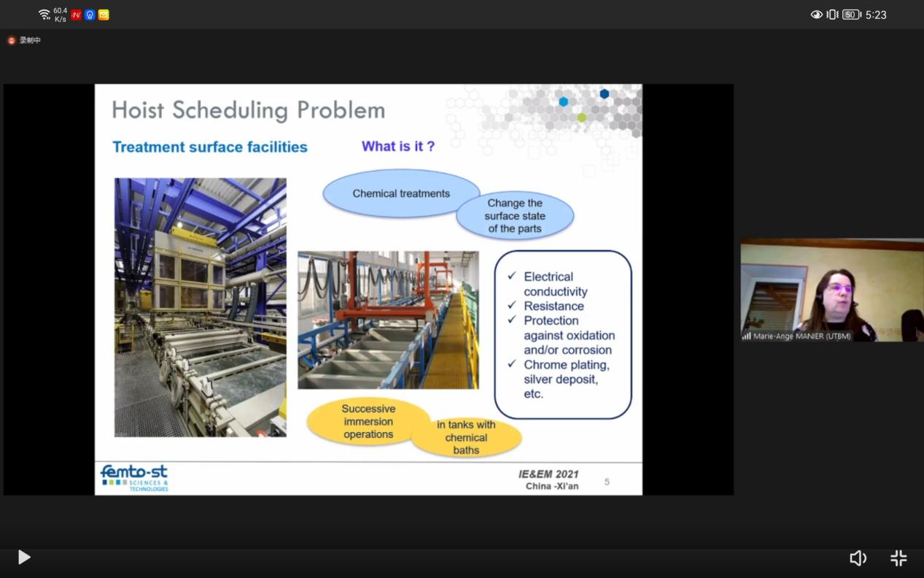
Task: Tap the battery level indicator
Action: pyautogui.click(x=851, y=15)
